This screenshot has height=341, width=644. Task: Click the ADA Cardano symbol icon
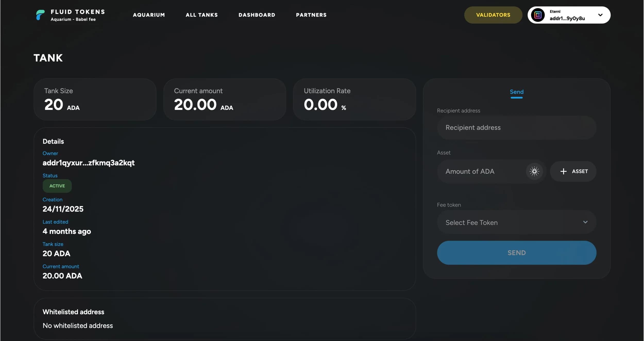(534, 171)
